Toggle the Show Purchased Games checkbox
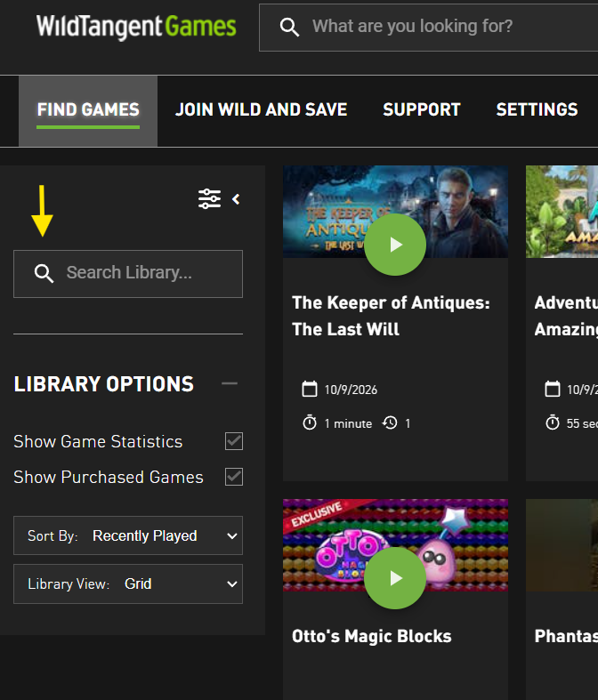The height and width of the screenshot is (700, 598). [x=234, y=477]
